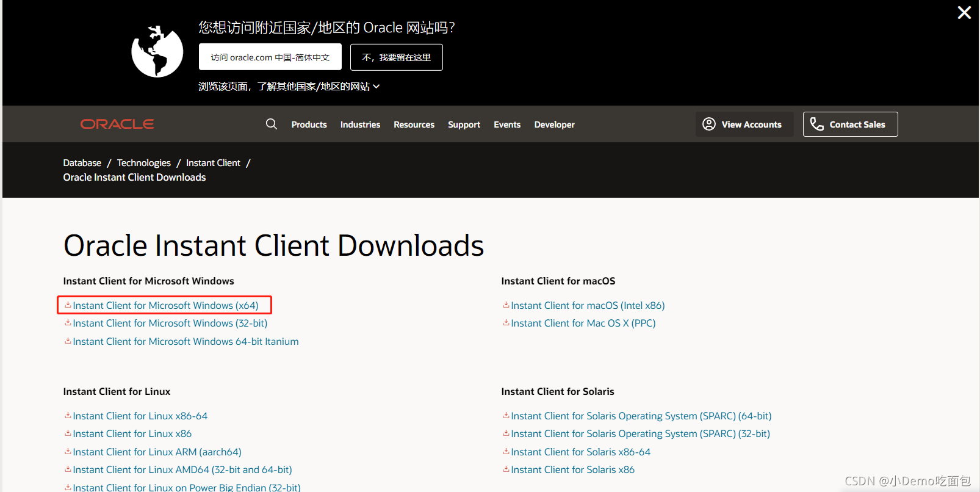Image resolution: width=980 pixels, height=492 pixels.
Task: Click the Oracle logo
Action: click(x=117, y=124)
